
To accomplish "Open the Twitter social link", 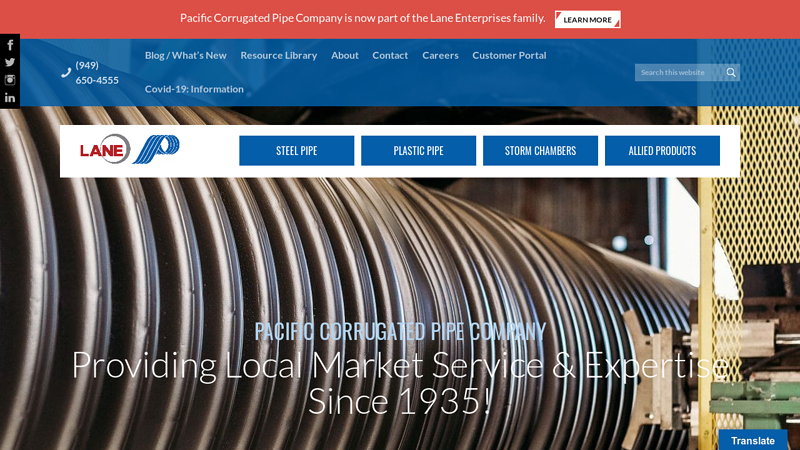I will coord(10,62).
